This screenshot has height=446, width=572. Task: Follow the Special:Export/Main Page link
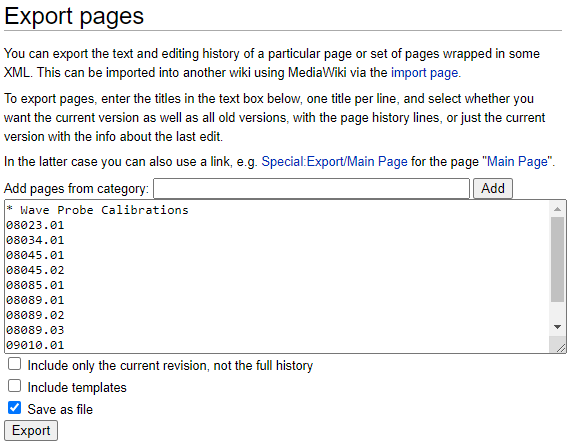coord(334,162)
